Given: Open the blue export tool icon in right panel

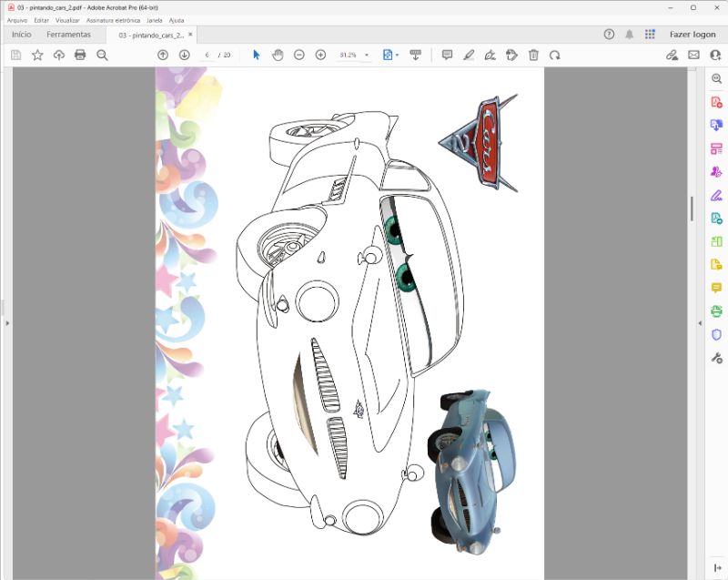Looking at the screenshot, I should (716, 126).
